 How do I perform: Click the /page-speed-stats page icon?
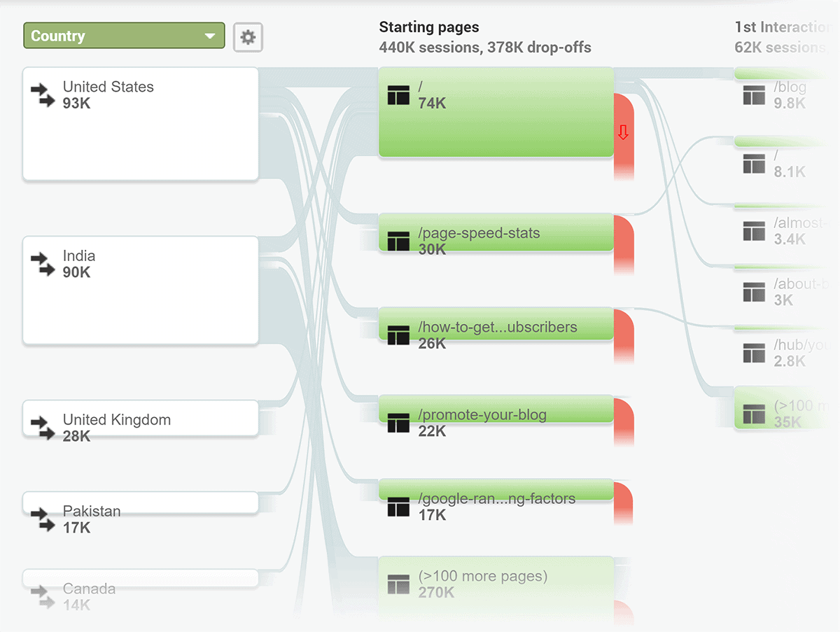[x=398, y=241]
